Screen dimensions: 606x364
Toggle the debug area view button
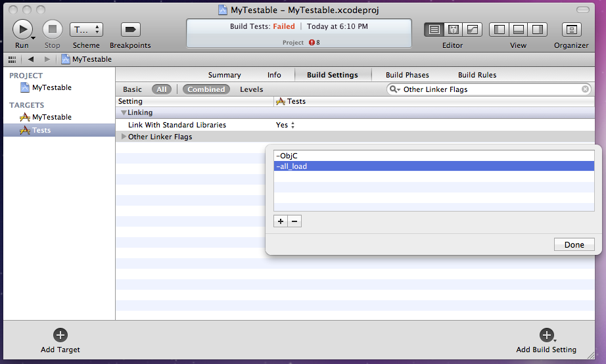coord(519,30)
